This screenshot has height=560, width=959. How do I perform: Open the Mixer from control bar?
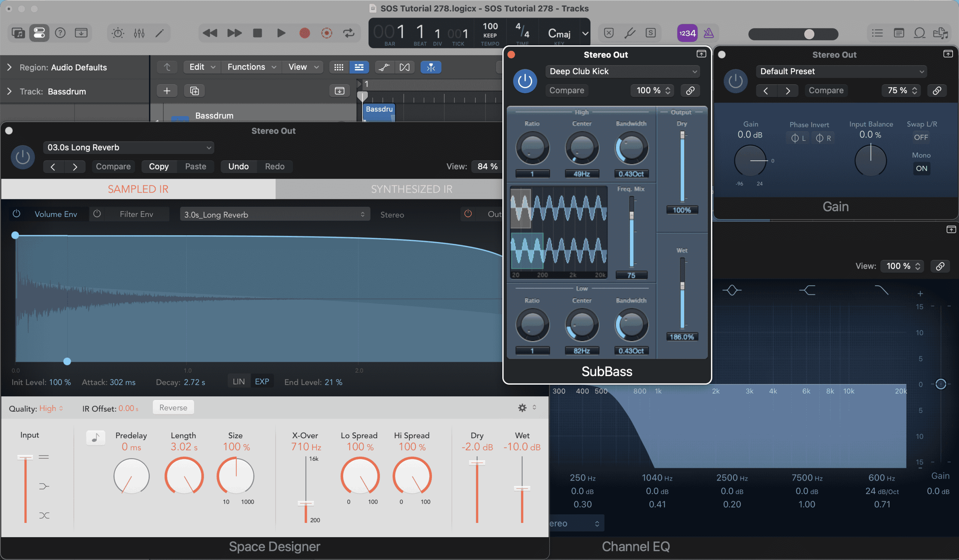pos(139,33)
